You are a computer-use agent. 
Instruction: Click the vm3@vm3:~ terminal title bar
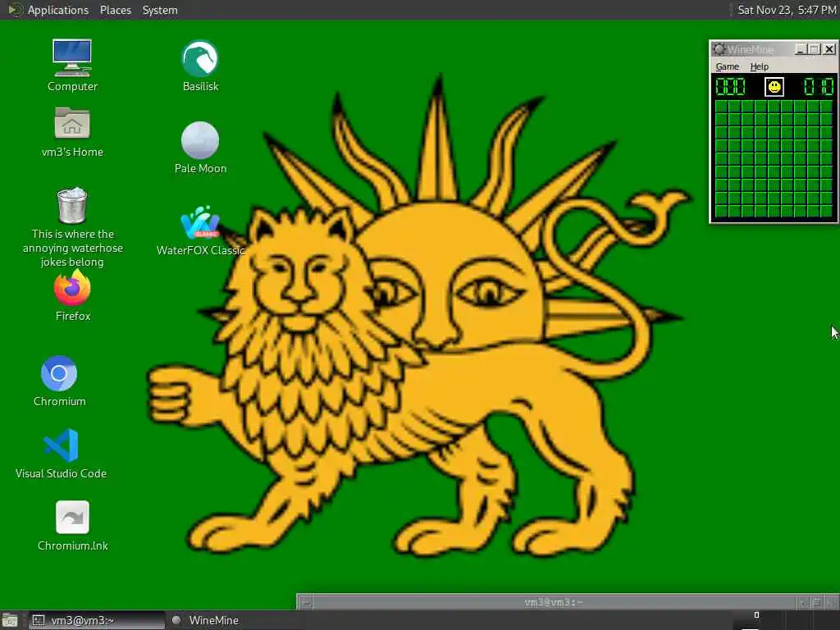click(554, 602)
